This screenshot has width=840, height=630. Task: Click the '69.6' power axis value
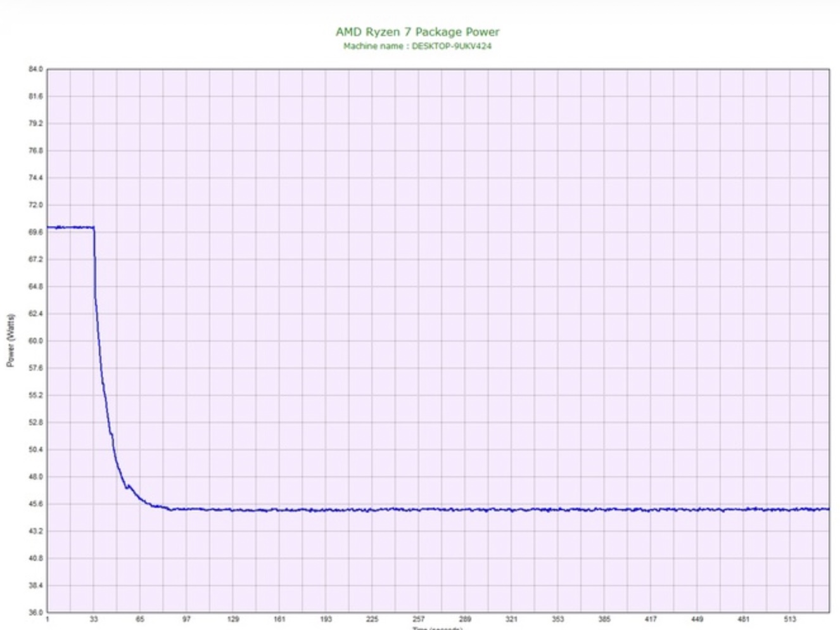coord(35,233)
